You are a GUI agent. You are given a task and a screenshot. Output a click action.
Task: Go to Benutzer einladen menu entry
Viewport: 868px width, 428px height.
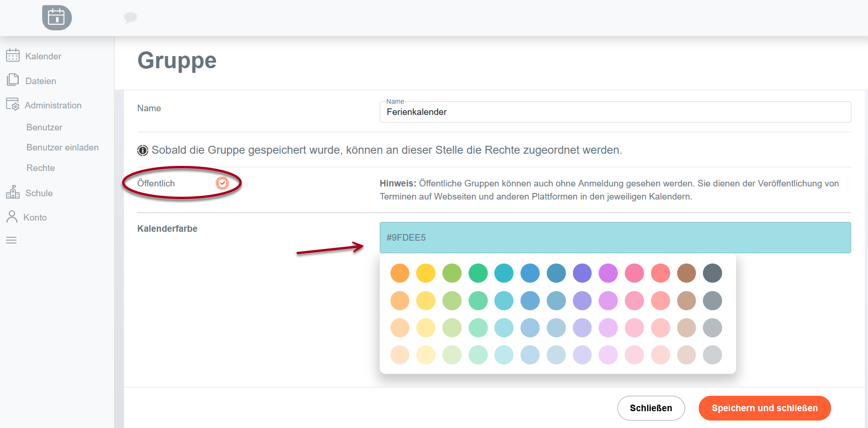(63, 148)
